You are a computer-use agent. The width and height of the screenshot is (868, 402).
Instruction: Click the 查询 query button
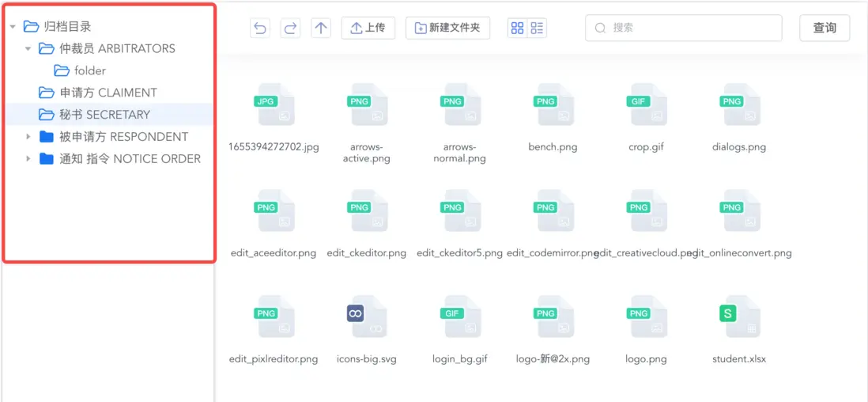pyautogui.click(x=825, y=28)
